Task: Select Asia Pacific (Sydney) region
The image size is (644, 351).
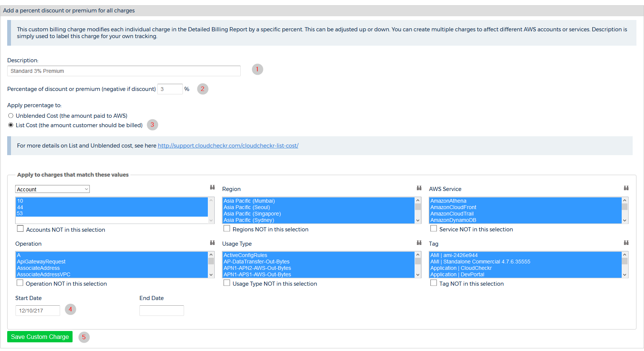Action: coord(319,220)
